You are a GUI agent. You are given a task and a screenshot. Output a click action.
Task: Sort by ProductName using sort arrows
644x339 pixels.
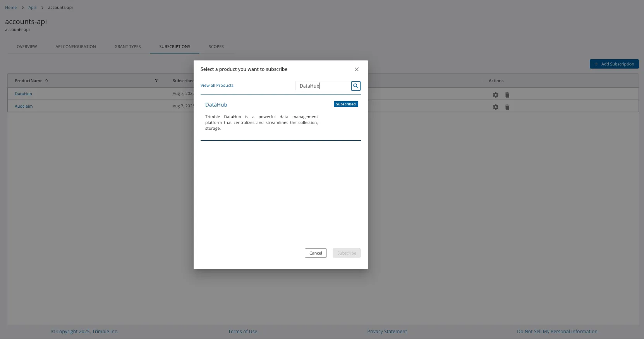46,81
